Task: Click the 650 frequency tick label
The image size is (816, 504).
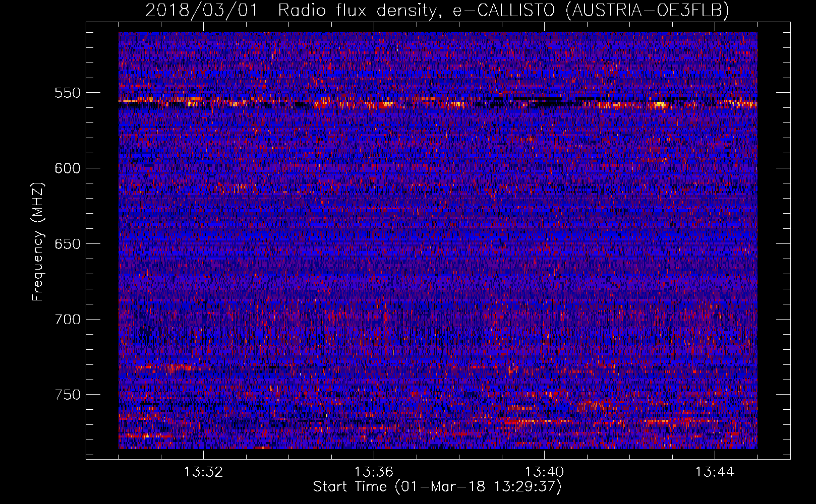Action: coord(68,244)
